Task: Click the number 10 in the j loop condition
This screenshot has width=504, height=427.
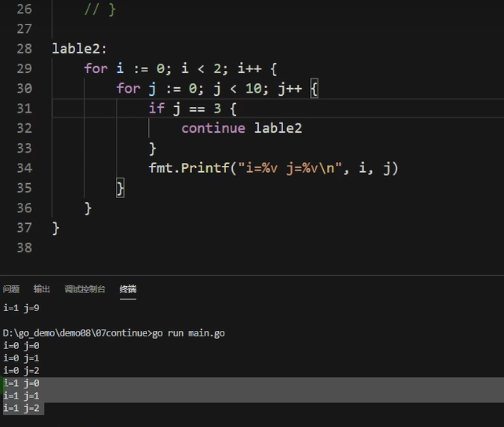Action: click(x=254, y=89)
